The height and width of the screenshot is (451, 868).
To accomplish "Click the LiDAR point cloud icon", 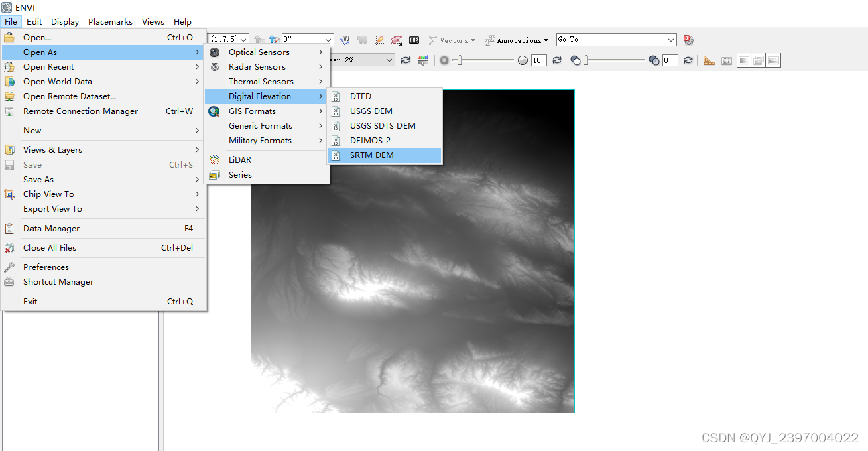I will tap(214, 160).
